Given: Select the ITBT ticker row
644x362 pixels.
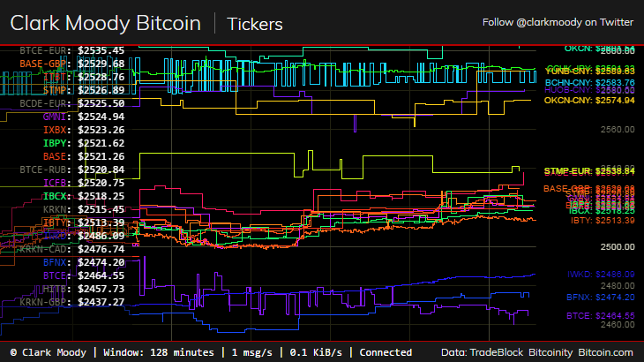Looking at the screenshot, I should (x=84, y=77).
